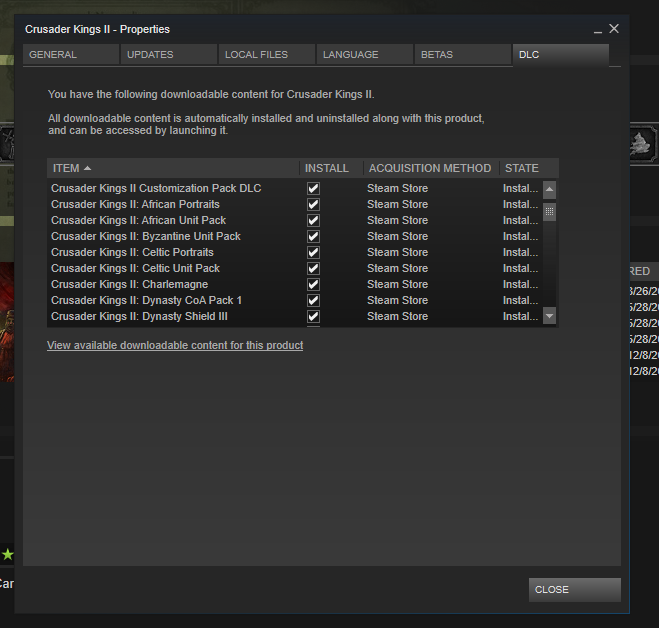Toggle Byzantine Unit Pack install checkbox
659x628 pixels.
313,236
